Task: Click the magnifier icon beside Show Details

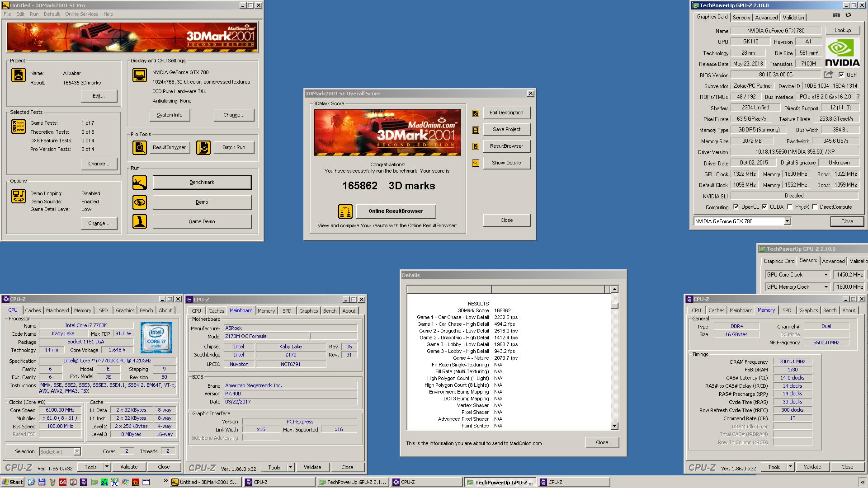Action: click(x=476, y=163)
